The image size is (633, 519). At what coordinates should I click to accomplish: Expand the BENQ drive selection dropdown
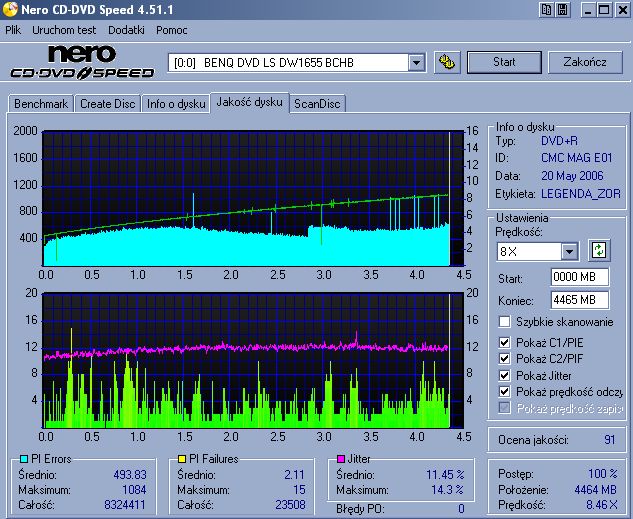[x=416, y=63]
